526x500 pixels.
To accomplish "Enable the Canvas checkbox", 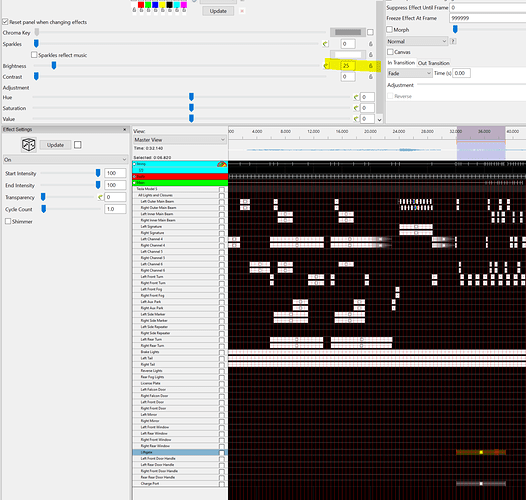I will [x=390, y=52].
